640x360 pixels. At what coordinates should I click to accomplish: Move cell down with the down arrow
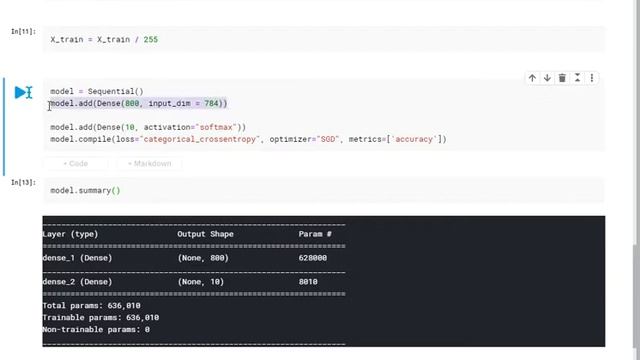[547, 78]
